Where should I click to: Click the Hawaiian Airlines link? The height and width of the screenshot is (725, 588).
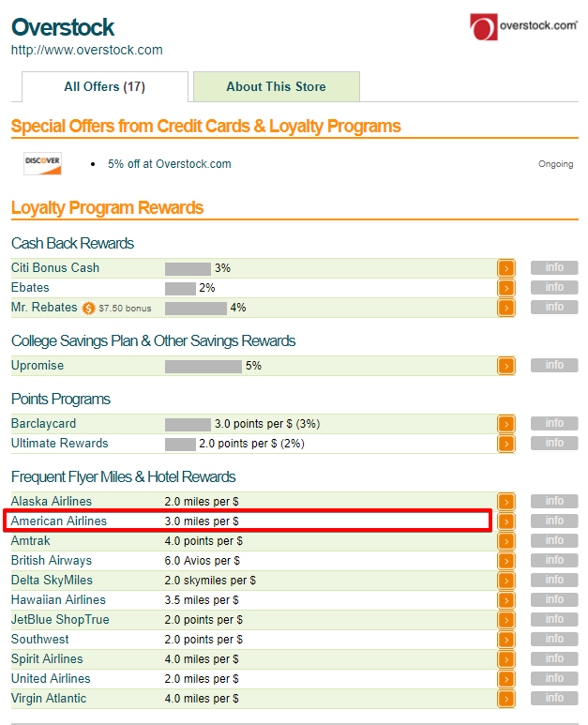coord(58,599)
